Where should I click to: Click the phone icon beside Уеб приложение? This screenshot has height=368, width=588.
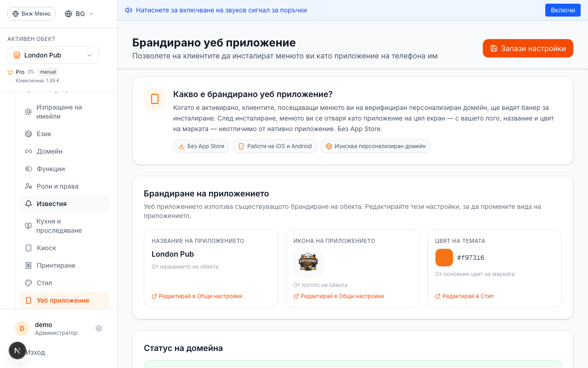[28, 300]
